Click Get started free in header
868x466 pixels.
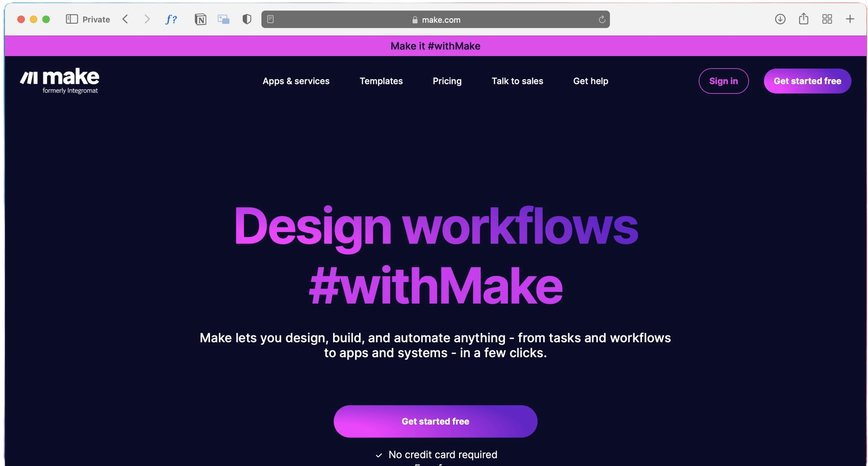[x=807, y=81]
